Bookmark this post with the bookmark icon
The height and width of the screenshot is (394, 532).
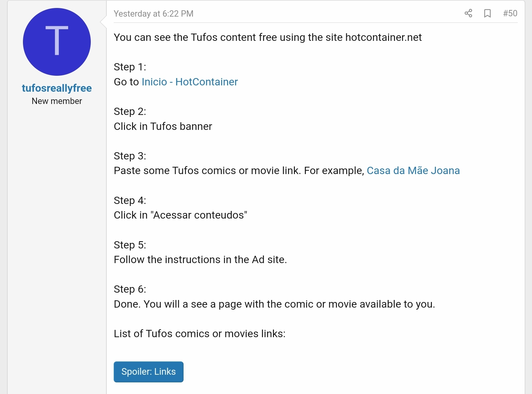487,13
